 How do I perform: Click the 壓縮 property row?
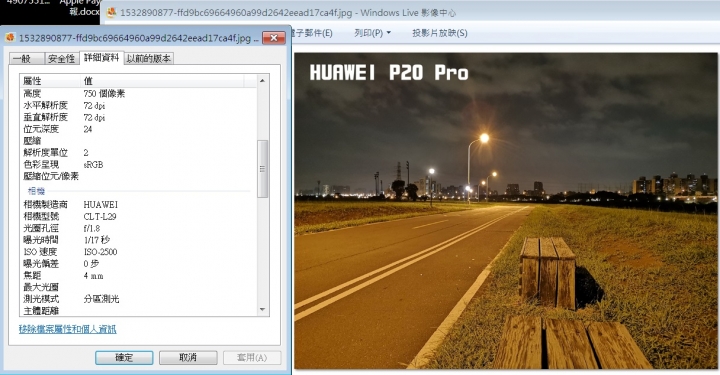point(138,141)
